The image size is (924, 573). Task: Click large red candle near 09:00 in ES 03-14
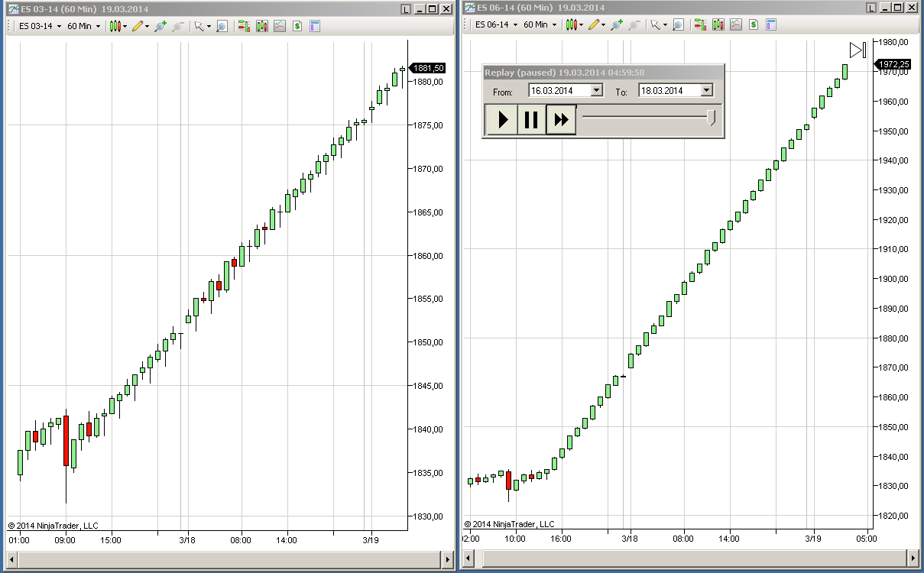pyautogui.click(x=66, y=441)
